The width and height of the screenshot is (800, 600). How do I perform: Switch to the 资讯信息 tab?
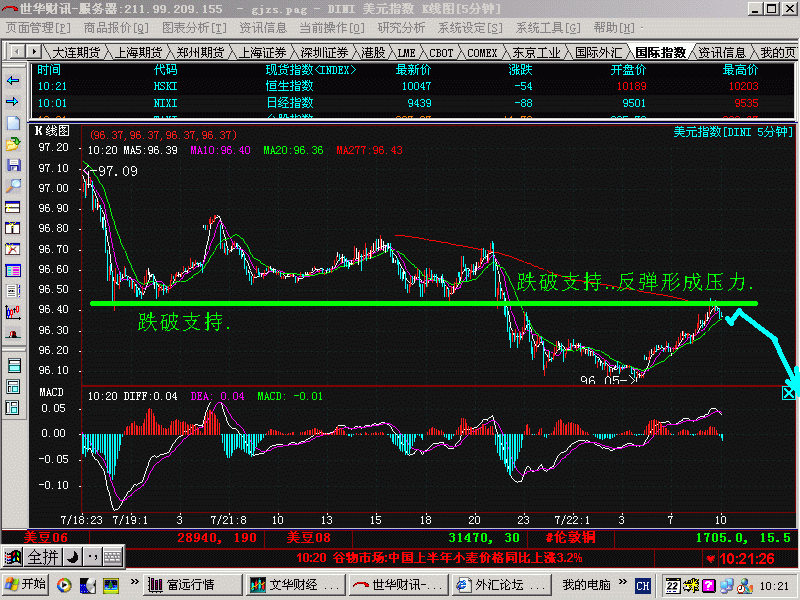722,53
